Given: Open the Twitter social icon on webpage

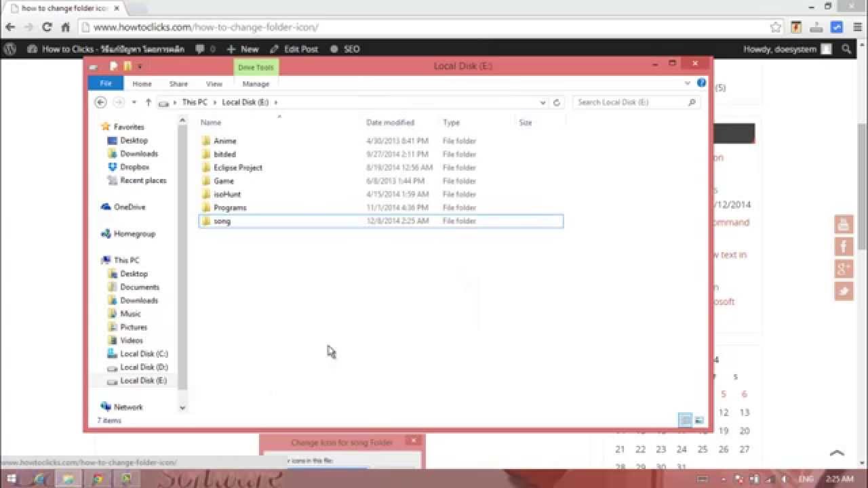Looking at the screenshot, I should pyautogui.click(x=844, y=291).
